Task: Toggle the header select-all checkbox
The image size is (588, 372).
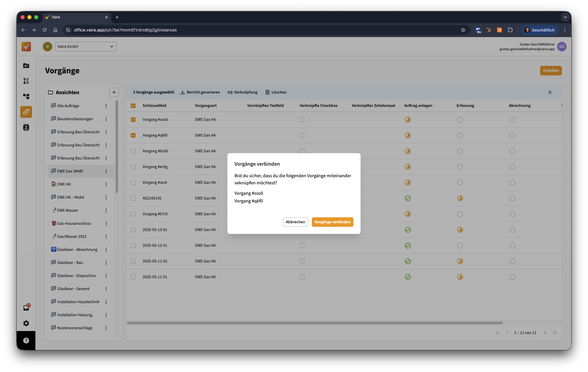Action: click(x=133, y=106)
